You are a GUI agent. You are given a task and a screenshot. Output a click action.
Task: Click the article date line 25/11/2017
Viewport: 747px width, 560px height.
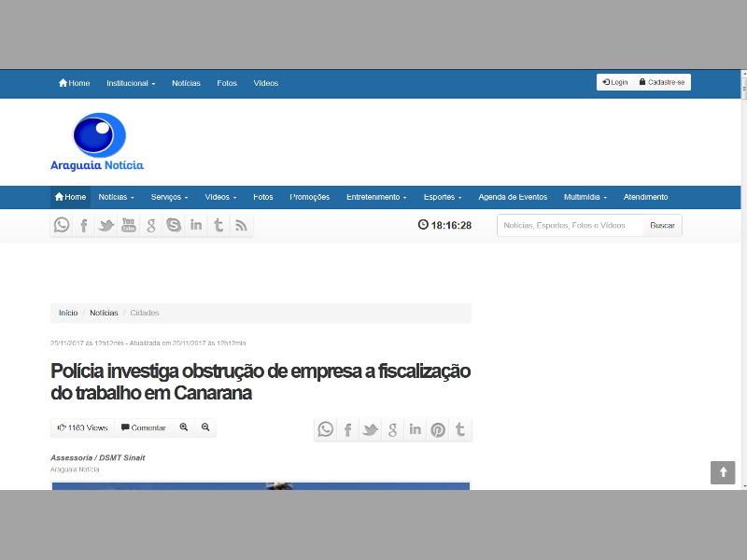148,343
